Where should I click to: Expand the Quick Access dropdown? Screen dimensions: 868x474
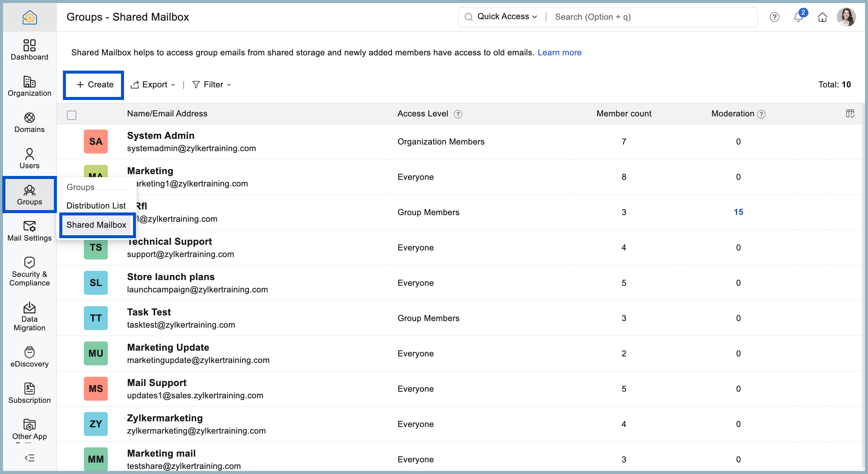(x=507, y=16)
